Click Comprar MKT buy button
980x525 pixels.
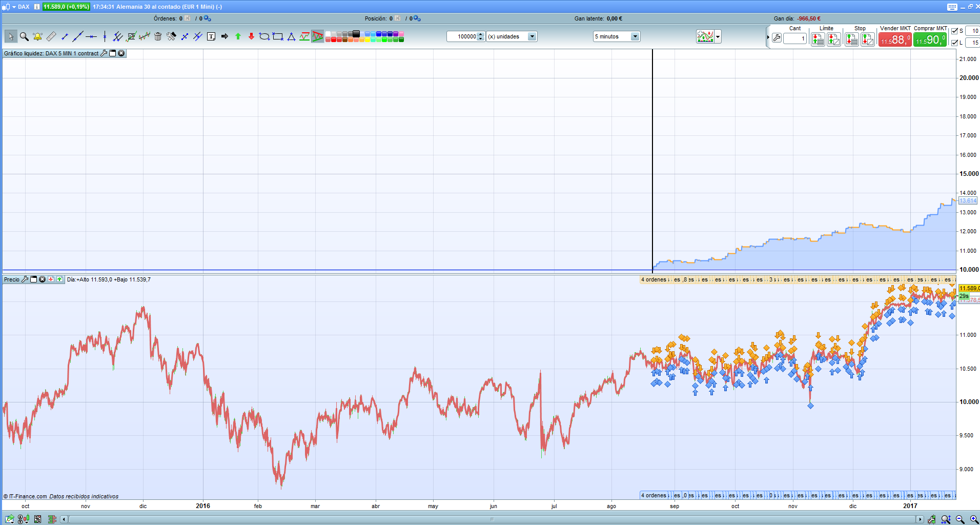tap(930, 39)
